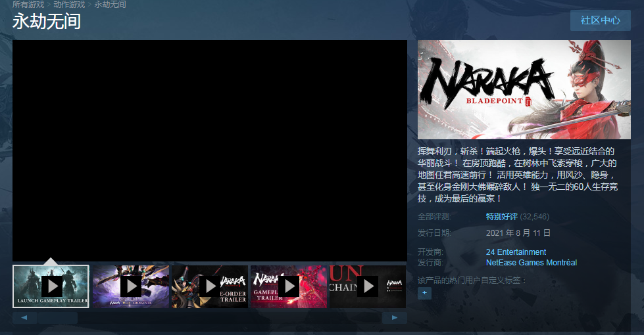644x335 pixels.
Task: Click the release date 2021 年 8 月 11 日
Action: coord(518,233)
